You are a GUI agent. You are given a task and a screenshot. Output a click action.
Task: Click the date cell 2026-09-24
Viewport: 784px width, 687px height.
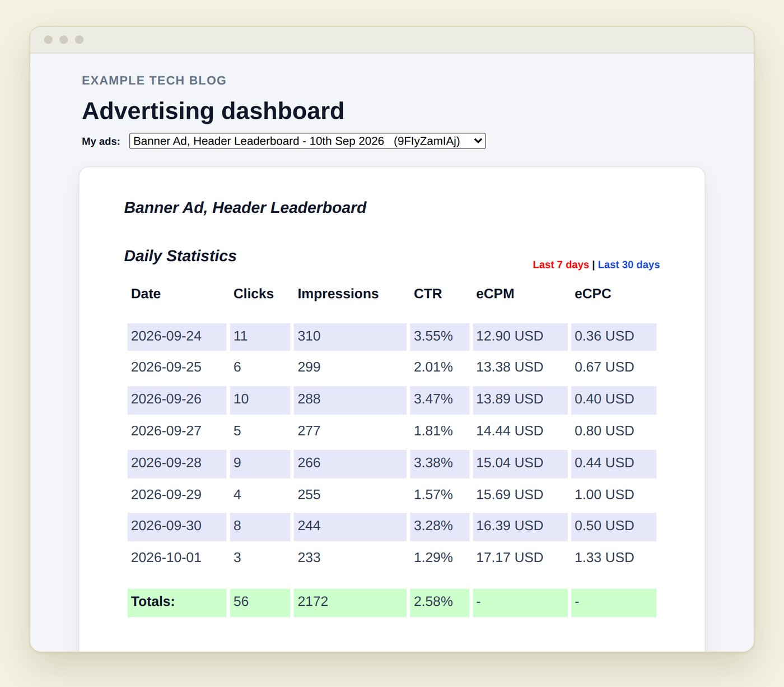(177, 337)
